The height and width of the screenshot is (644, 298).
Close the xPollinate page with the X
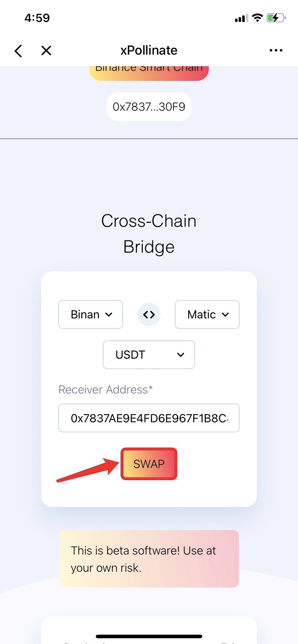pyautogui.click(x=46, y=51)
